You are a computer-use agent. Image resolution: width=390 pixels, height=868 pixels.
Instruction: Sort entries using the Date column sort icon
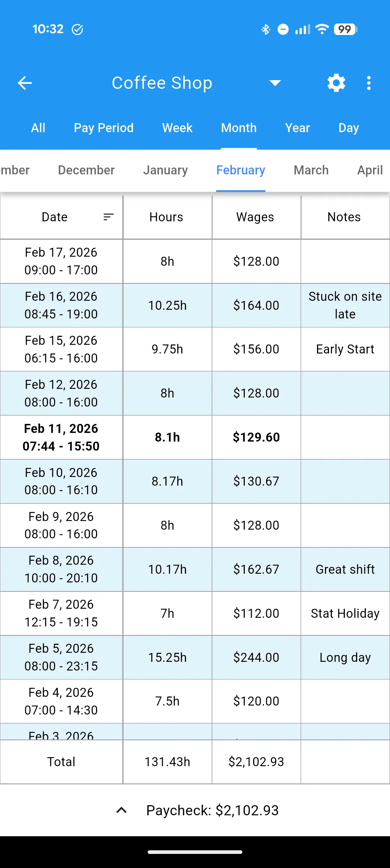click(x=108, y=217)
